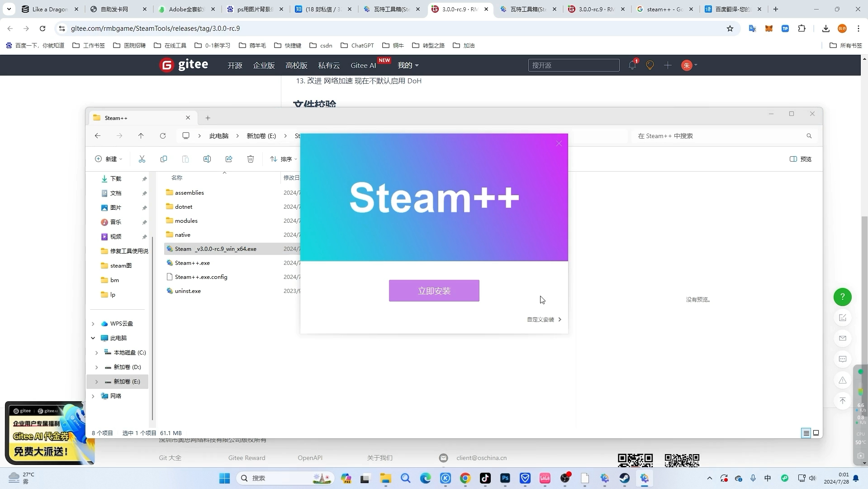Click the Rename icon in Explorer toolbar
This screenshot has width=868, height=489.
207,159
